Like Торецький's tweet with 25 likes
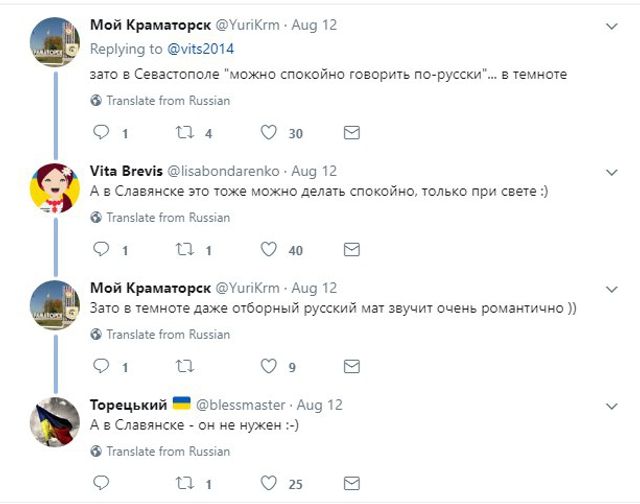 (x=269, y=484)
